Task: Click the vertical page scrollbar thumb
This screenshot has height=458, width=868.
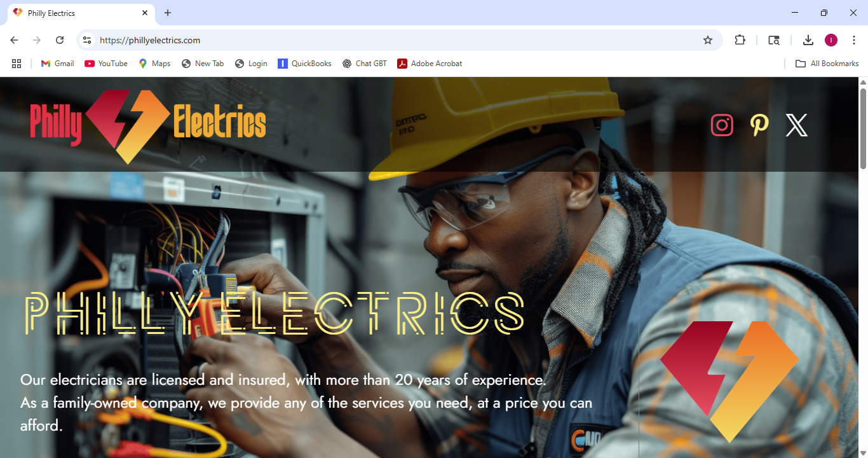Action: pyautogui.click(x=863, y=128)
